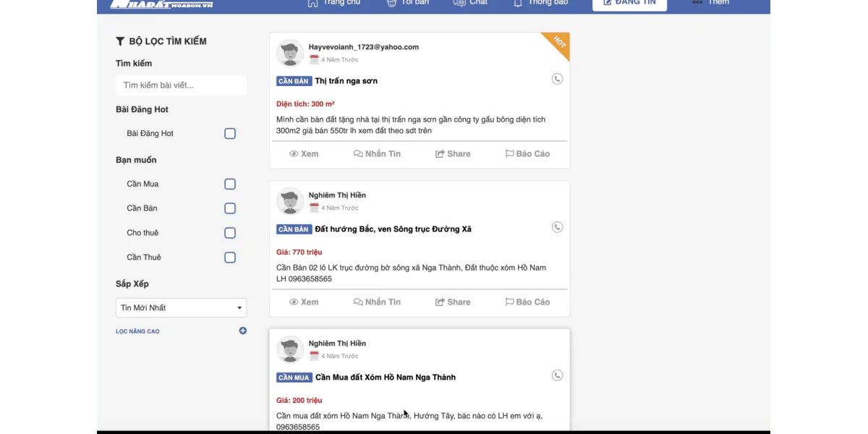Select the Cần Thuê filter checkbox
868x434 pixels.
[230, 258]
